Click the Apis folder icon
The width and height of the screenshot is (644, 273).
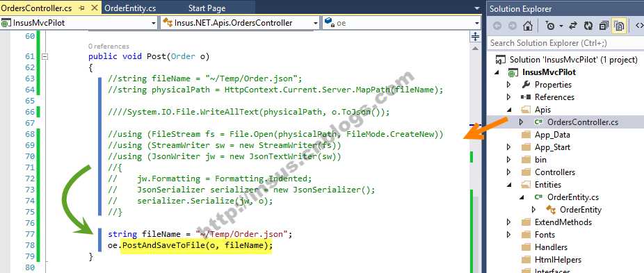[526, 110]
